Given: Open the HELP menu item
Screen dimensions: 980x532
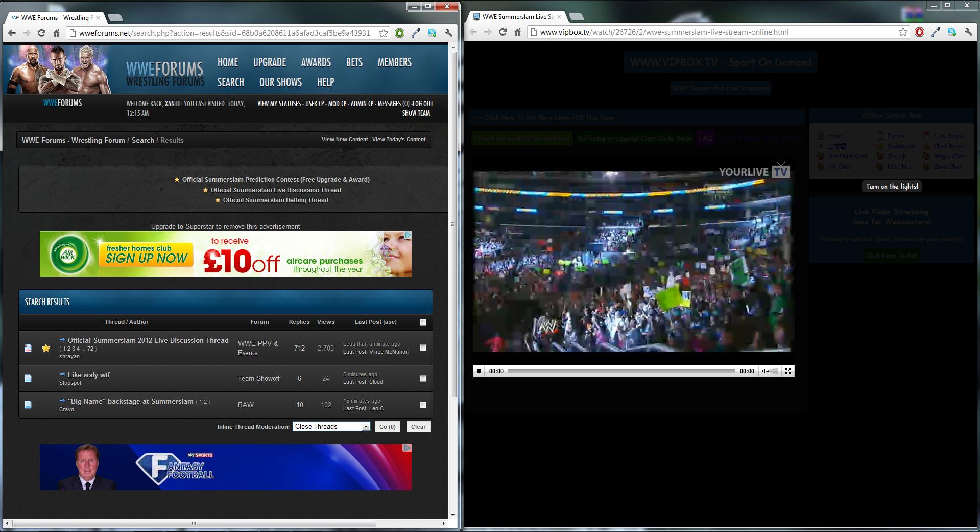Looking at the screenshot, I should [x=325, y=82].
